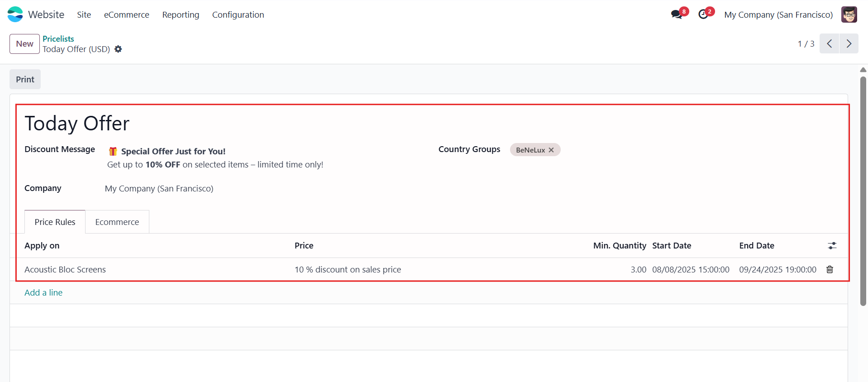
Task: Expand the eCommerce menu
Action: click(x=127, y=14)
